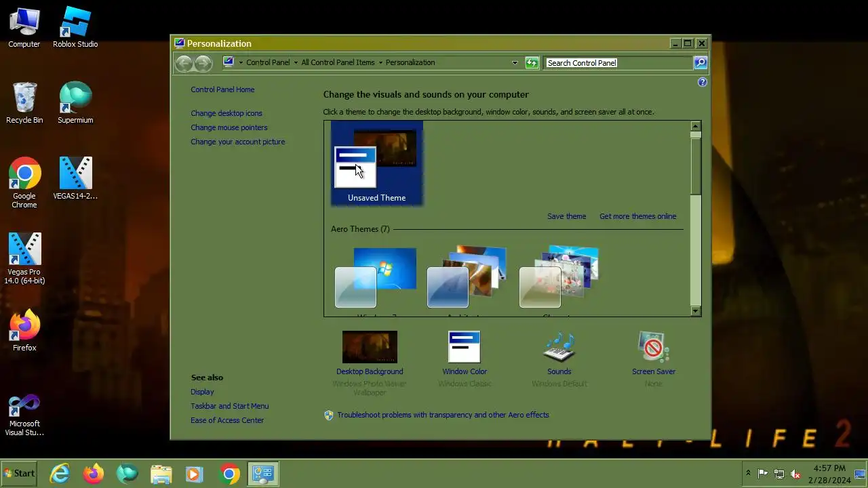Click the Action Center flag icon
Image resolution: width=868 pixels, height=488 pixels.
(763, 474)
